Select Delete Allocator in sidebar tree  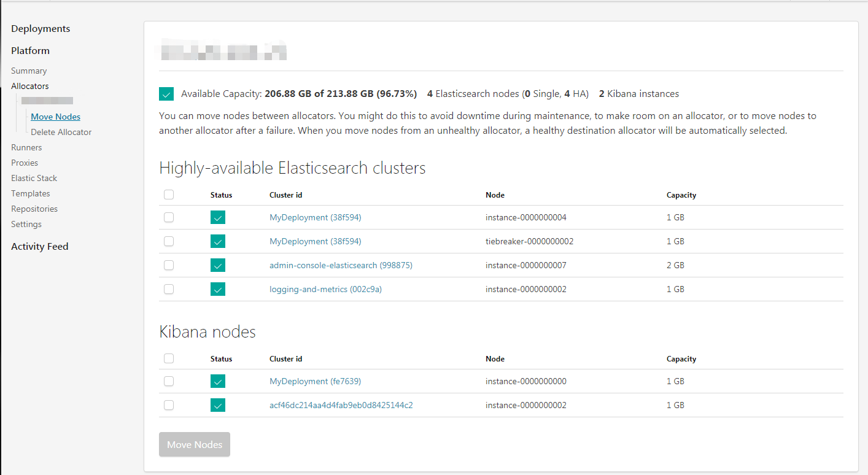click(x=61, y=132)
